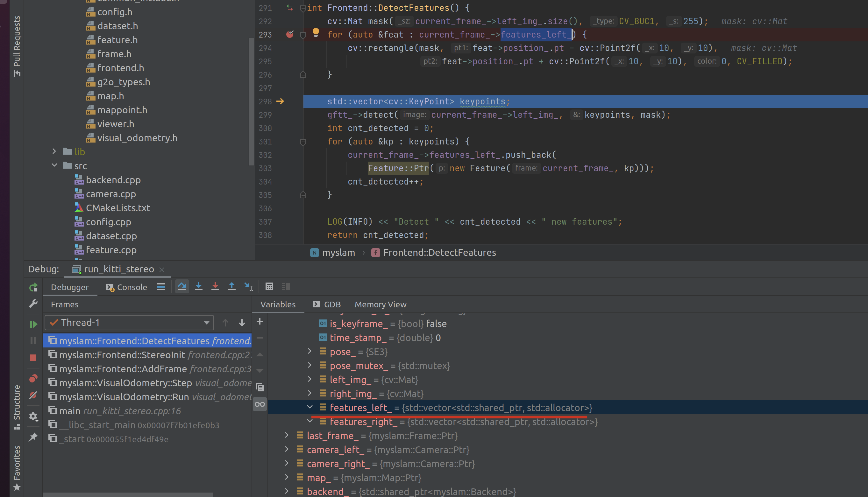Click the lightbulb intention hint
Viewport: 868px width, 497px height.
316,33
